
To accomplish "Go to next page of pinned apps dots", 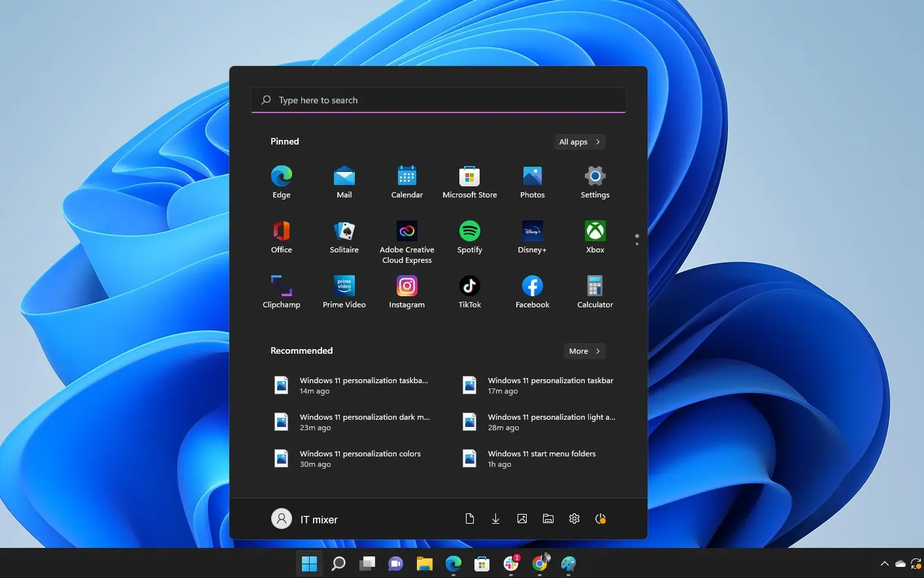I will pos(636,244).
